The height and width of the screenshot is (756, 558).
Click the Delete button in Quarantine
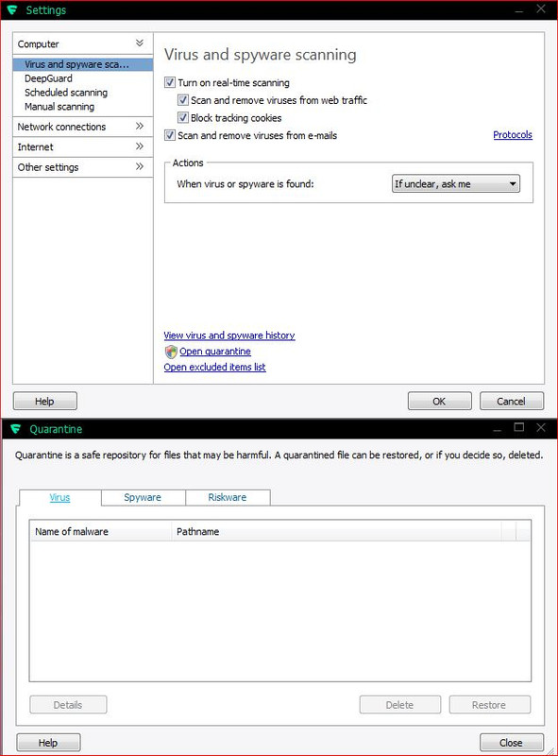point(400,705)
